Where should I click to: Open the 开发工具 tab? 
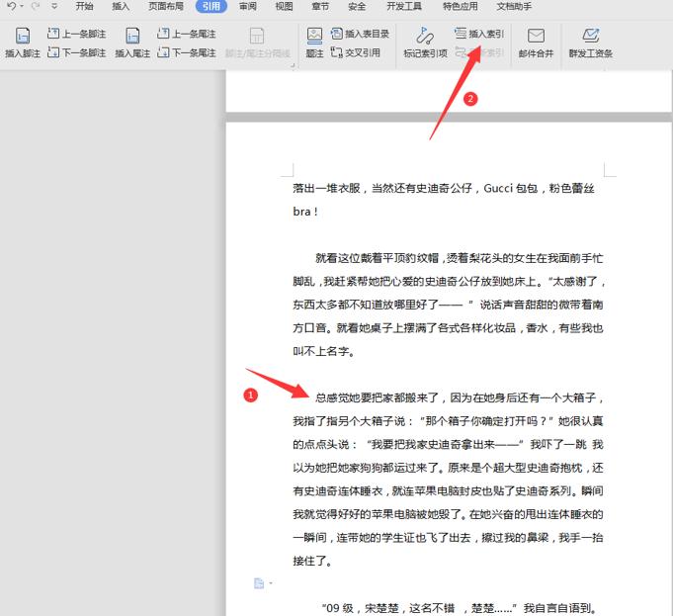(x=404, y=6)
